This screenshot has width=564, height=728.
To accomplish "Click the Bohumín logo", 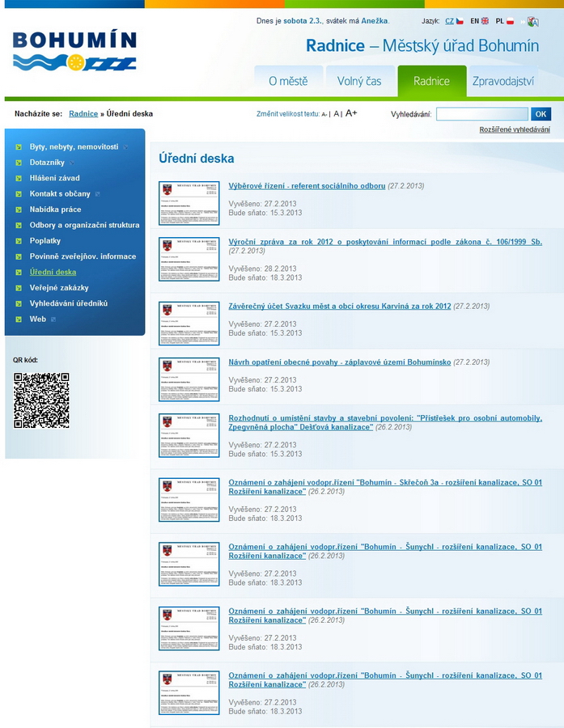I will (x=74, y=51).
